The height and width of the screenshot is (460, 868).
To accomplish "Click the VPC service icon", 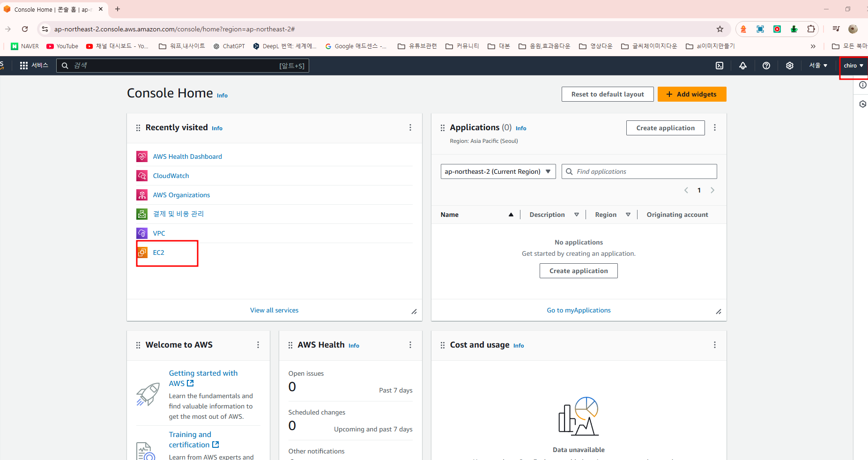I will [142, 233].
